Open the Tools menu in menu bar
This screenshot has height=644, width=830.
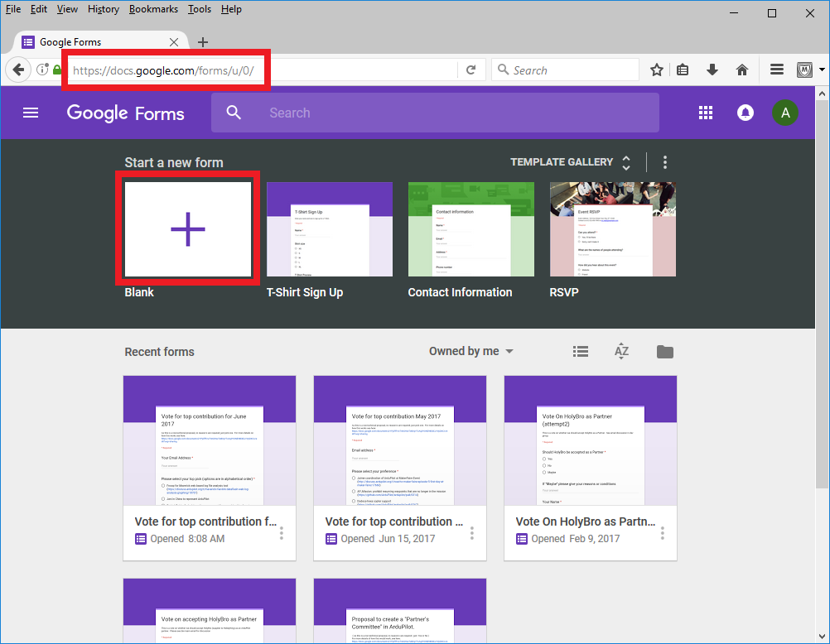(x=199, y=9)
